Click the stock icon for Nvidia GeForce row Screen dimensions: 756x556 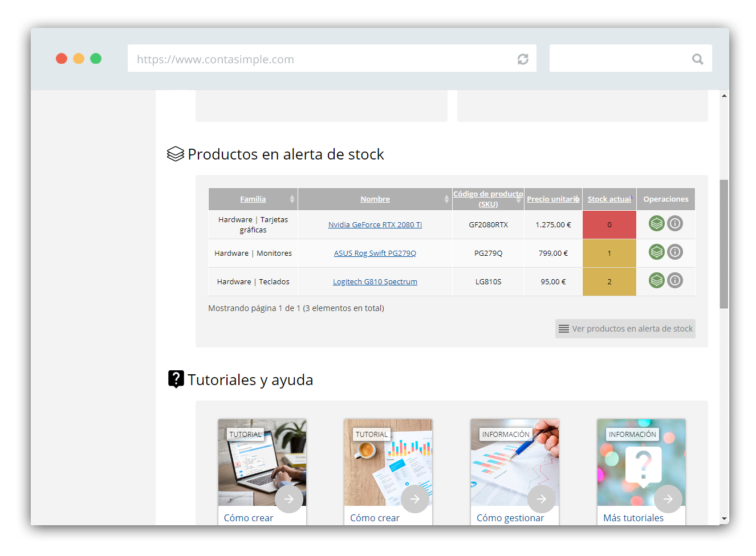click(657, 223)
